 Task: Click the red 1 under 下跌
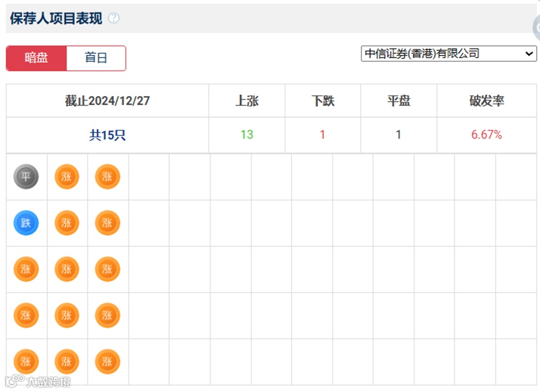[x=322, y=135]
